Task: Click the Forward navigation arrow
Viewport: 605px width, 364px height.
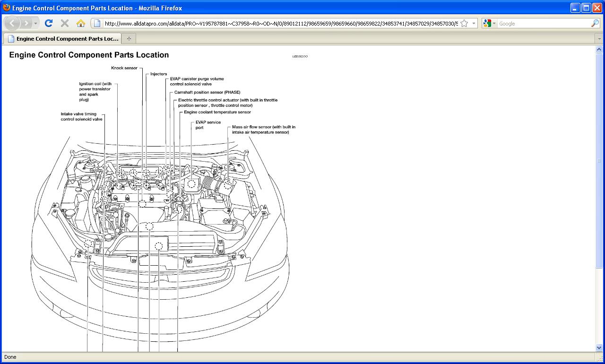Action: click(26, 23)
